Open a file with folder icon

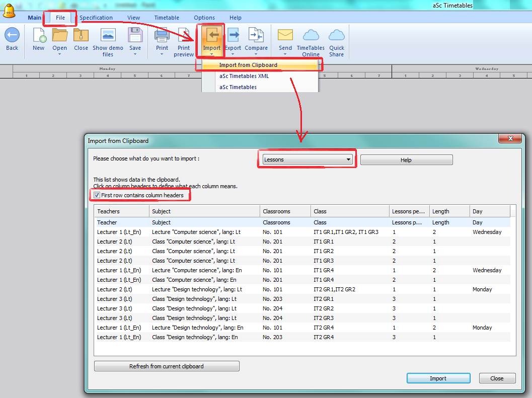(x=60, y=35)
